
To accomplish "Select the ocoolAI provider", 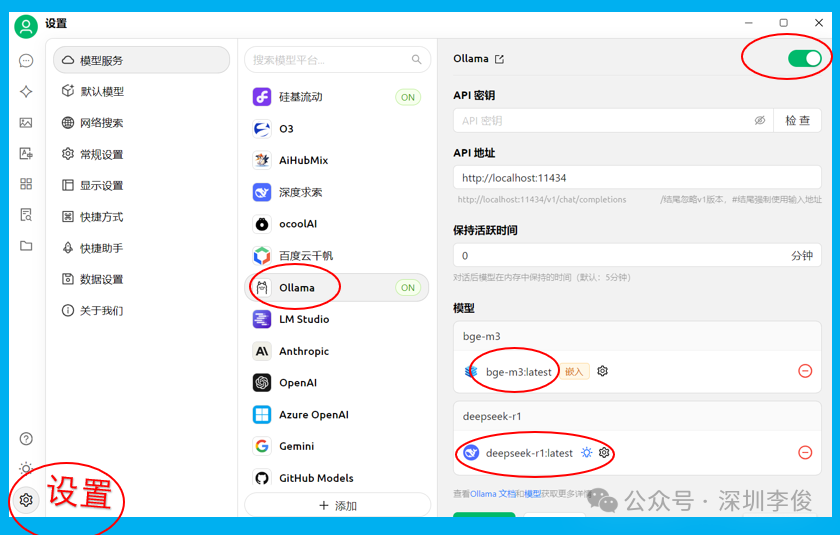I will coord(337,224).
